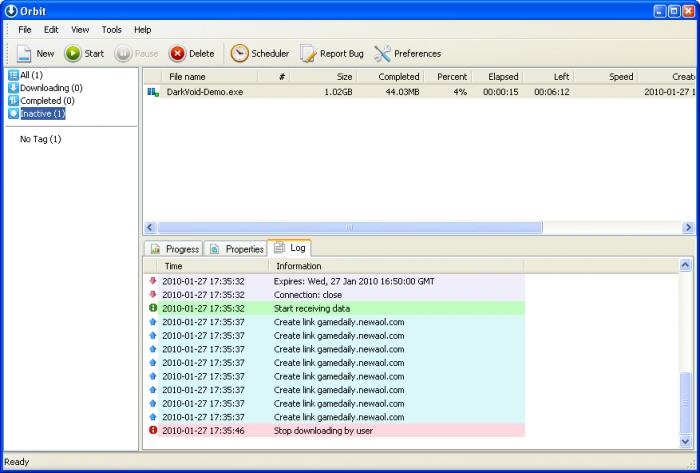This screenshot has width=700, height=473.
Task: Click the Log tab notepad icon
Action: (279, 247)
